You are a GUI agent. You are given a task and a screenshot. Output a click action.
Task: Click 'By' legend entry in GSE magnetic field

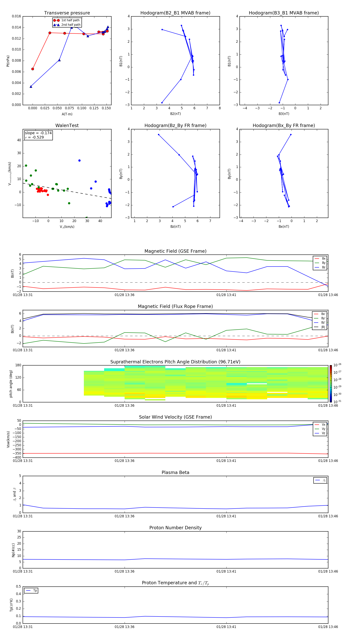pyautogui.click(x=320, y=263)
